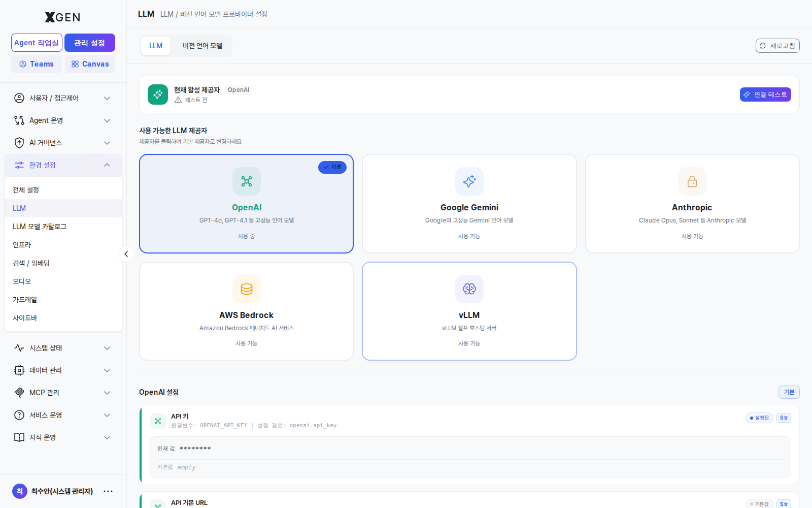Click the OpenAI badge next to 현재 활성 제공자
The image size is (812, 508).
(239, 90)
